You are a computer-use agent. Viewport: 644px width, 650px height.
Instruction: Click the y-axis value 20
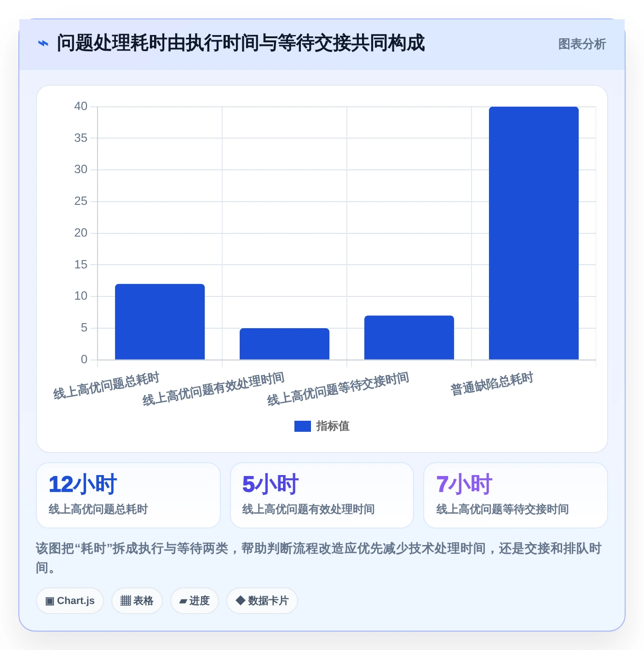(x=81, y=233)
